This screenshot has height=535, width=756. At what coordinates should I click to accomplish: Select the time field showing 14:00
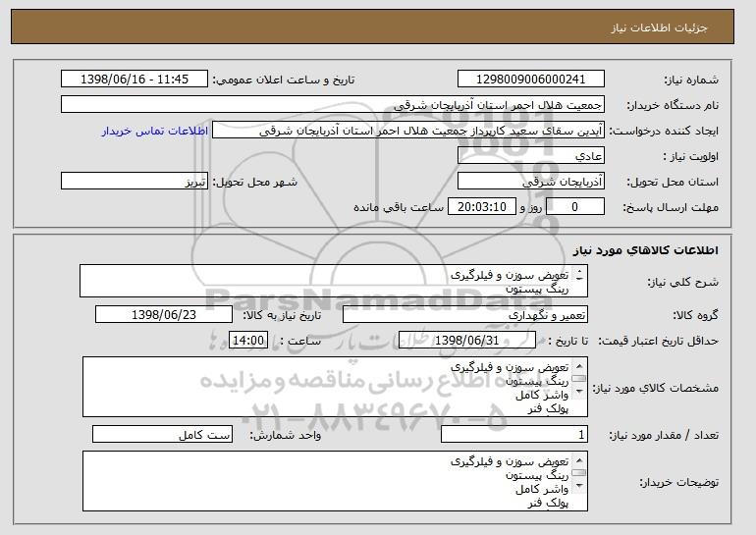coord(248,341)
